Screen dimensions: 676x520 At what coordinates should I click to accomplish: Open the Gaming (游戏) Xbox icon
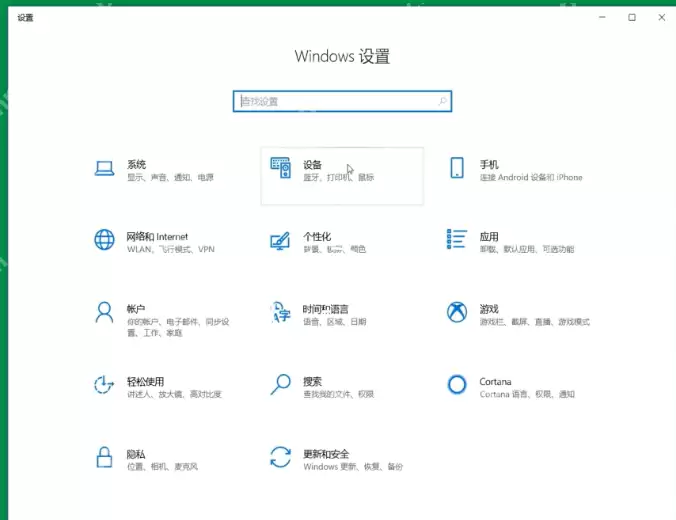(x=457, y=312)
